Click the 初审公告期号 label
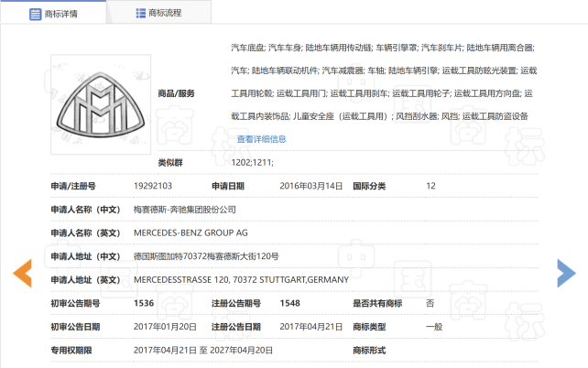588x368 pixels. [75, 303]
